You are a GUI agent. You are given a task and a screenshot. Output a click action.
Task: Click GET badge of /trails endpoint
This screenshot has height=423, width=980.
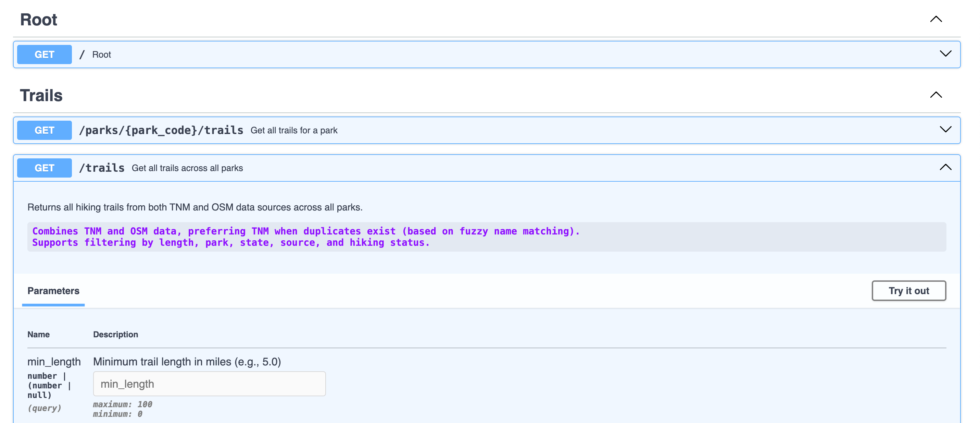(44, 168)
